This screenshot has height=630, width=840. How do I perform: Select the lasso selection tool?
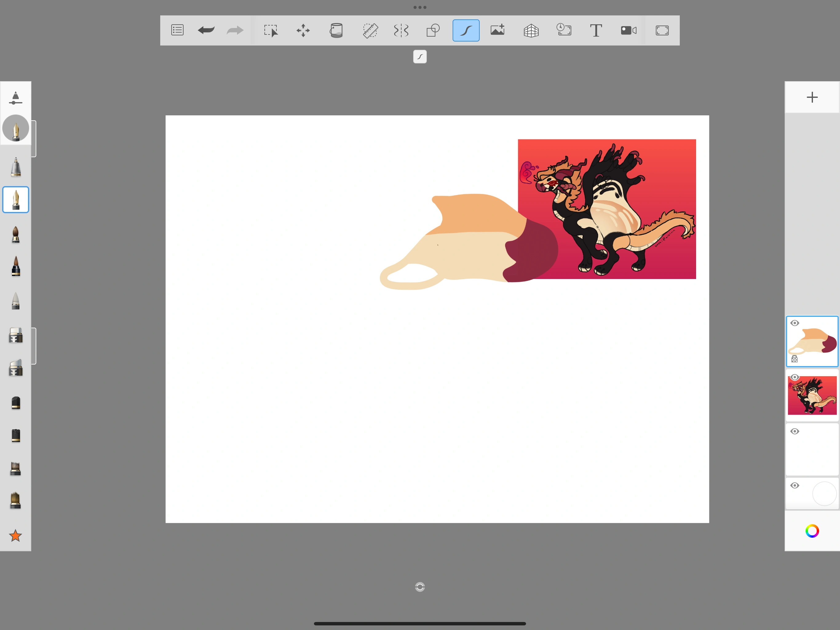click(270, 30)
